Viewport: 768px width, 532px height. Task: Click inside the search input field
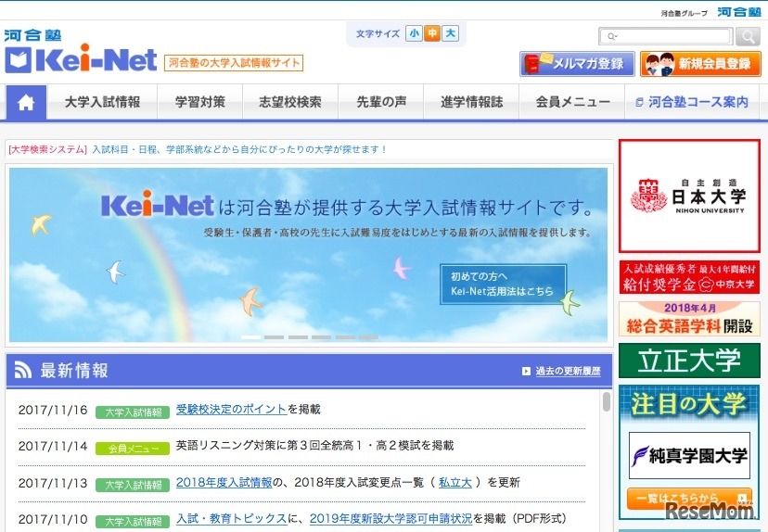667,37
